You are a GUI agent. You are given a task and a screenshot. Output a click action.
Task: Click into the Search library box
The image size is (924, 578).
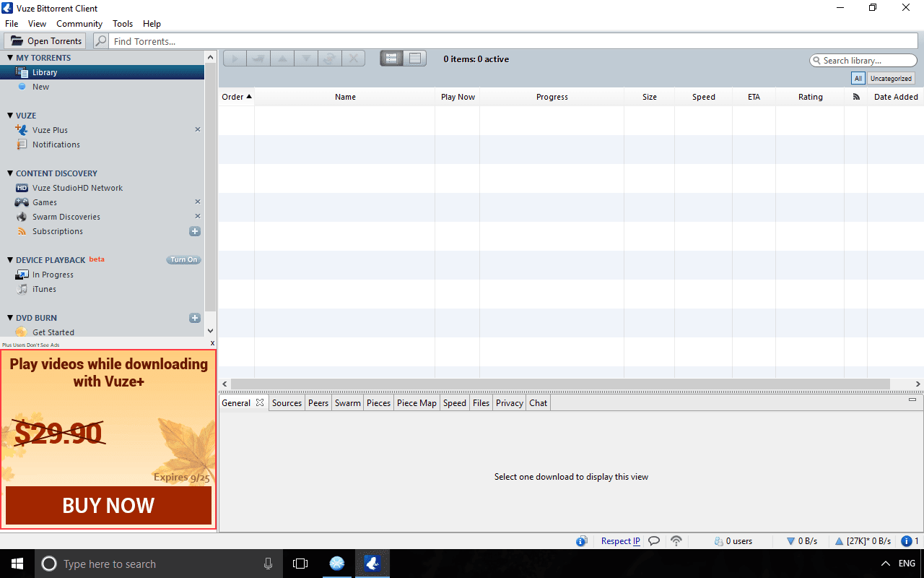pos(863,61)
